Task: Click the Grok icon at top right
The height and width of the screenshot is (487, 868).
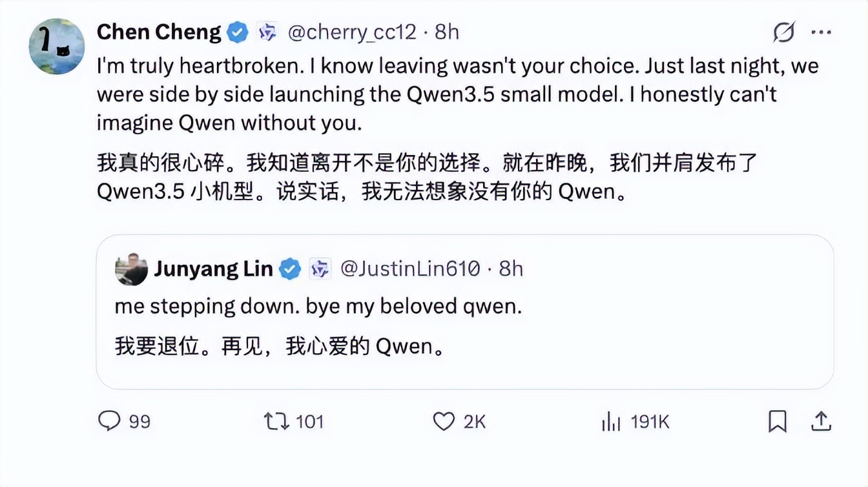Action: coord(784,32)
